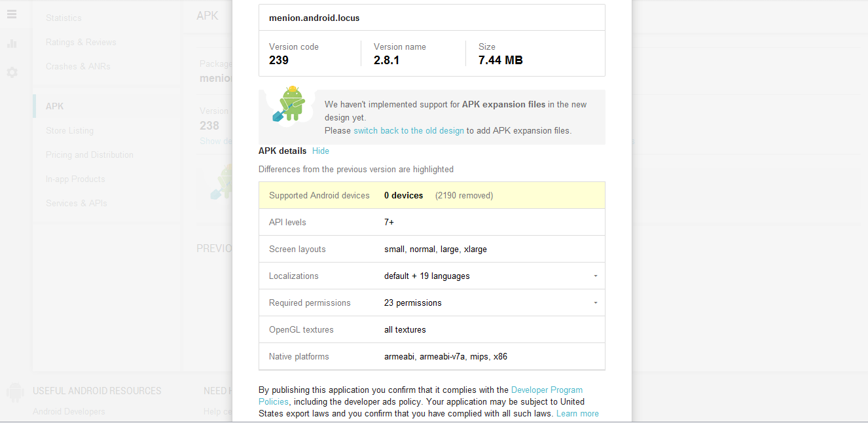Open Crashes & ANRs in sidebar
Viewport: 868px width, 423px height.
(78, 66)
